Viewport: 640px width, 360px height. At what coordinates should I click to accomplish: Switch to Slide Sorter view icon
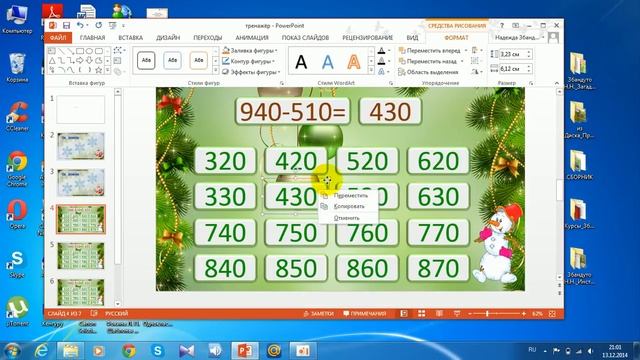tap(422, 313)
